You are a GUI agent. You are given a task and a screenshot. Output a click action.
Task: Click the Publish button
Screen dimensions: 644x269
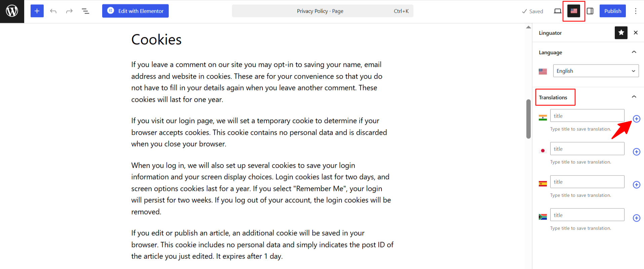coord(612,11)
